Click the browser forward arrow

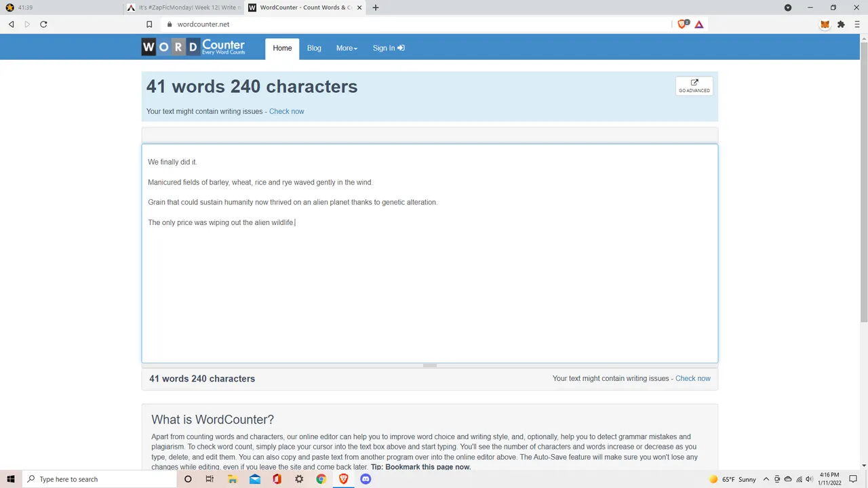(27, 24)
